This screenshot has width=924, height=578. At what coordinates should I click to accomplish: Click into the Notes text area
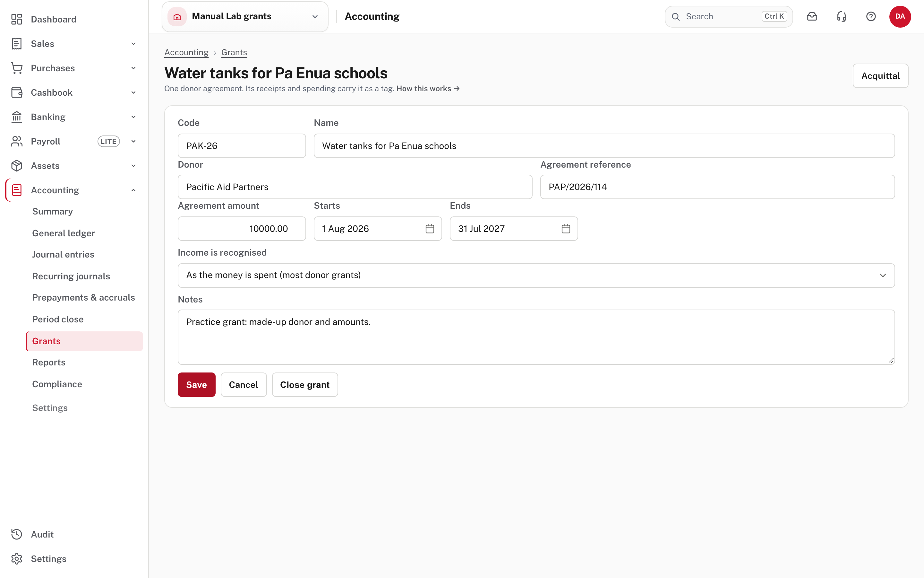coord(536,337)
